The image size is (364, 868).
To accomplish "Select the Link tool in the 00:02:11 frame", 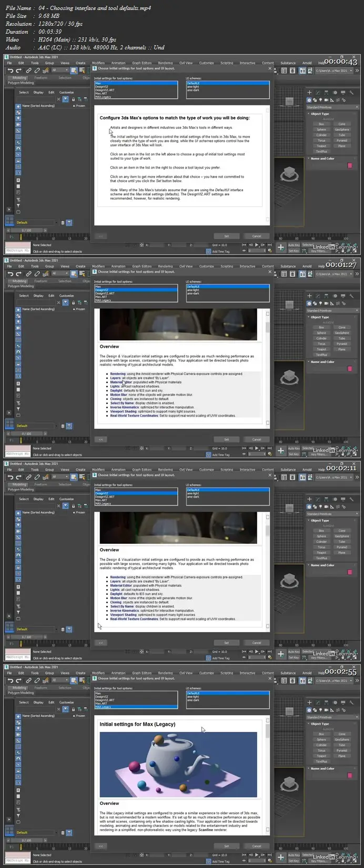I will (x=29, y=477).
